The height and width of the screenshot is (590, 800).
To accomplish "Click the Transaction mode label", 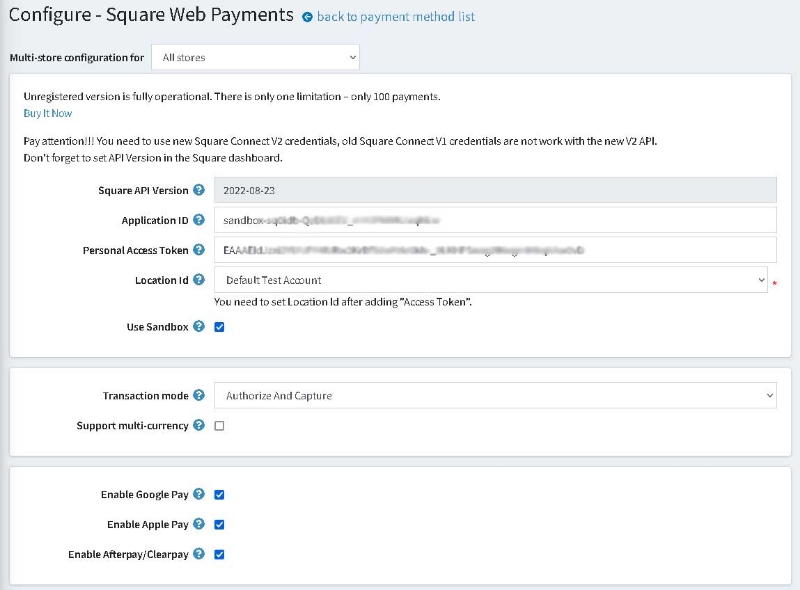I will (146, 396).
